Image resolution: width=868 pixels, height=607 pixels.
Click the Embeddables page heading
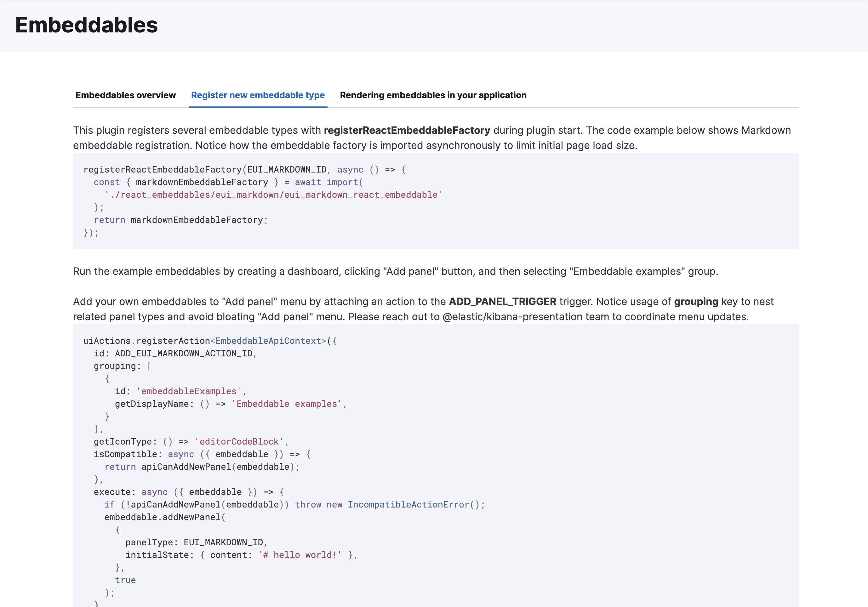pyautogui.click(x=87, y=25)
